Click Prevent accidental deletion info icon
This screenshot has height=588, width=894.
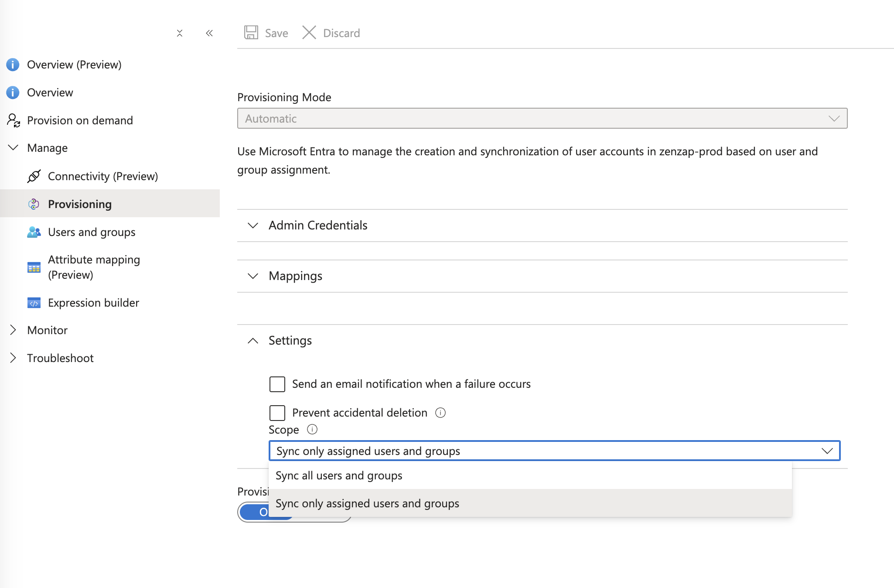[x=440, y=413]
